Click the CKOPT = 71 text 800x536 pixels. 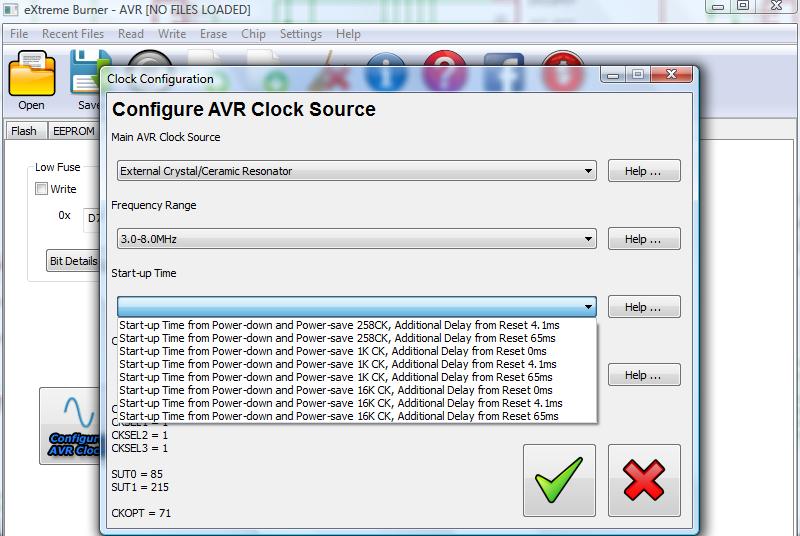pyautogui.click(x=141, y=513)
